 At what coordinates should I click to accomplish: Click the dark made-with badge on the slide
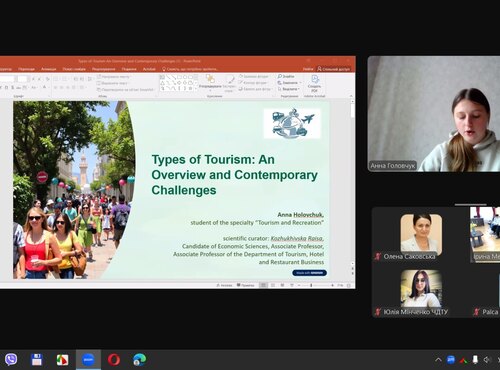pos(310,273)
